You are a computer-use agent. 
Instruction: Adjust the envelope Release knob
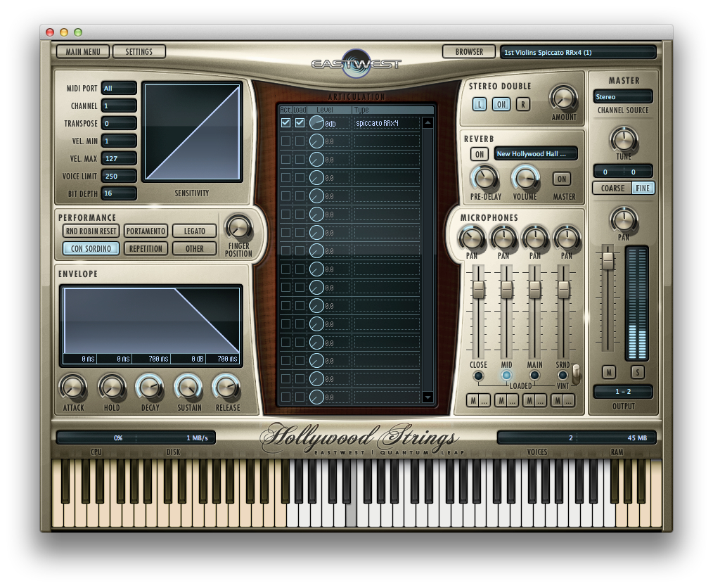227,388
